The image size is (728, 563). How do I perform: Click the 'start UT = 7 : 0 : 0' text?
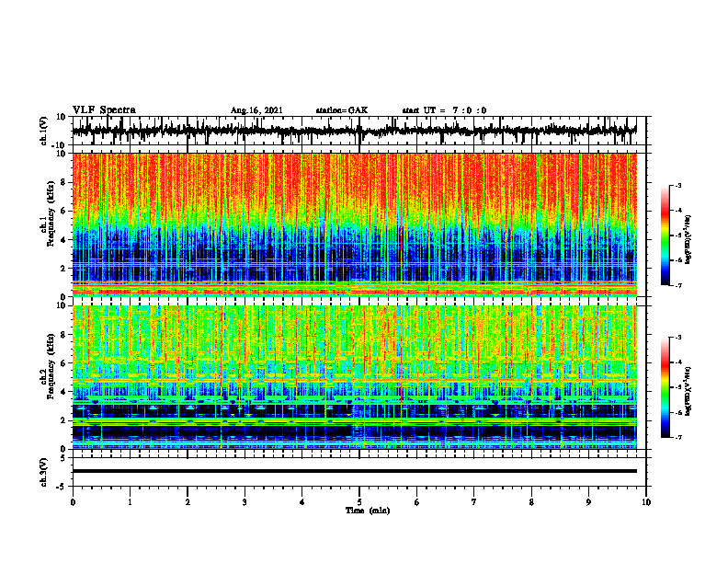coord(444,110)
